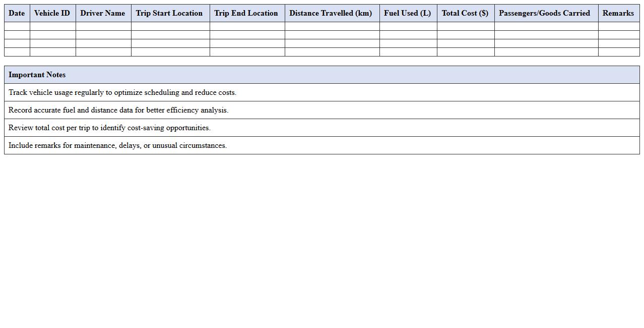Select the Vehicle ID column header

point(52,13)
